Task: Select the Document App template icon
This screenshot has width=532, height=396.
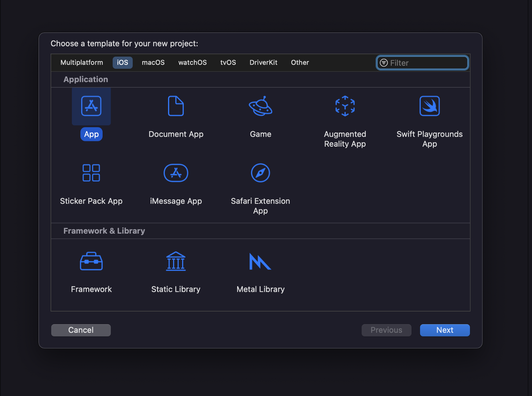Action: [176, 106]
